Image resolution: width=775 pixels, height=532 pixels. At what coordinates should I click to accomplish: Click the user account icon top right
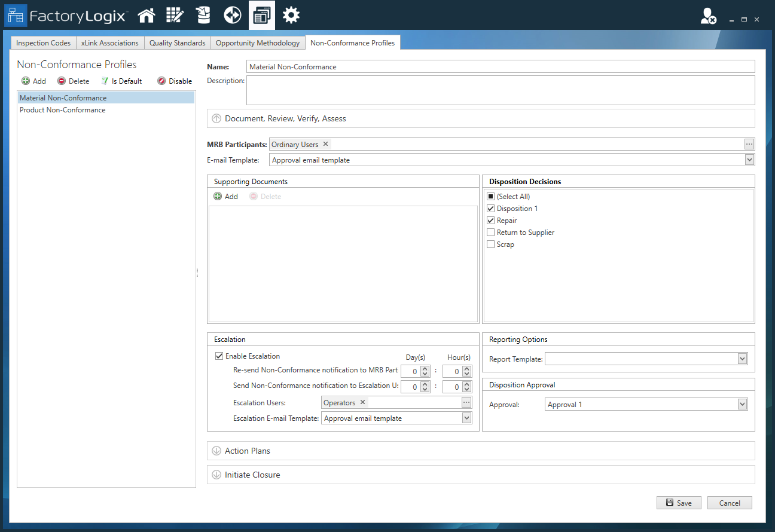click(708, 17)
